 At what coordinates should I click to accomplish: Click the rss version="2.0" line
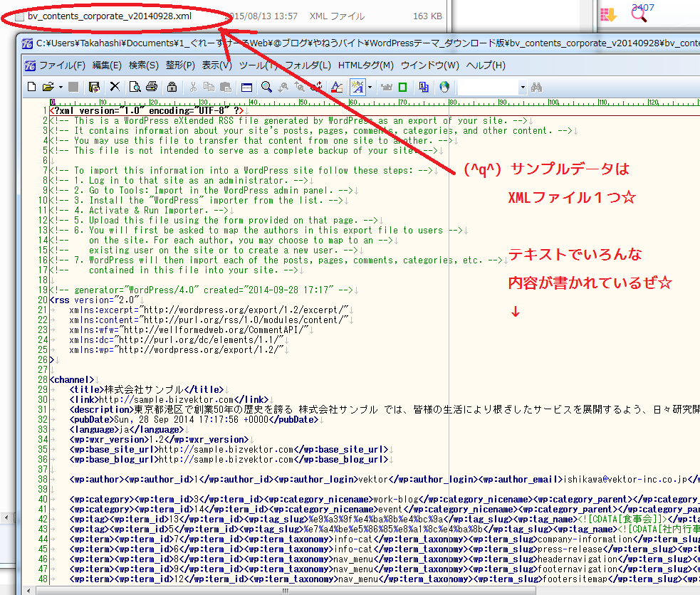click(x=94, y=300)
